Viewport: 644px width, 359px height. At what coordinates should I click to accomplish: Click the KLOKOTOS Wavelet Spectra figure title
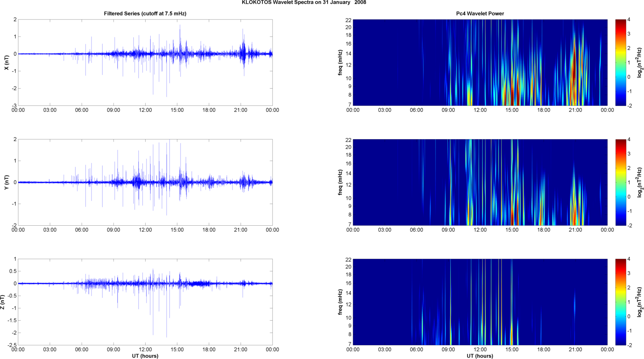303,3
